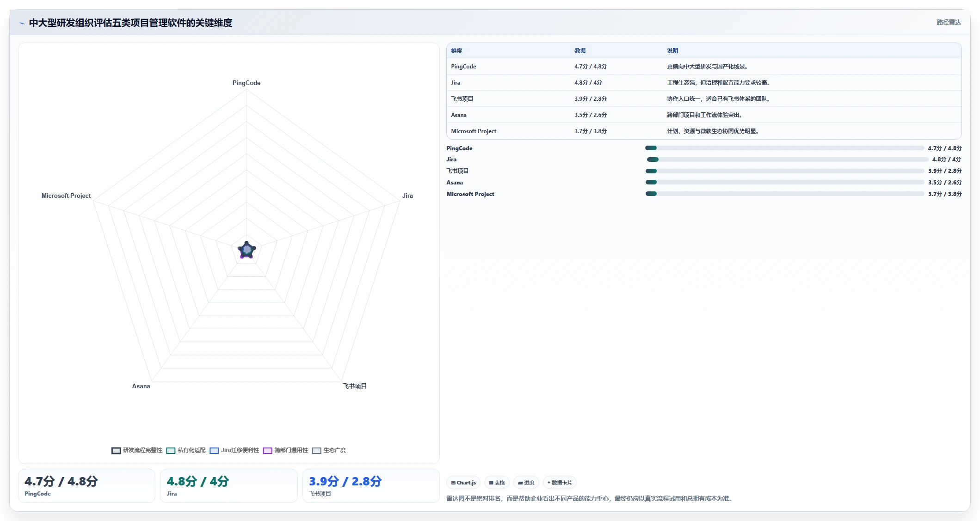Screen dimensions: 980x521
Task: Click the Jira progress bar
Action: [787, 159]
